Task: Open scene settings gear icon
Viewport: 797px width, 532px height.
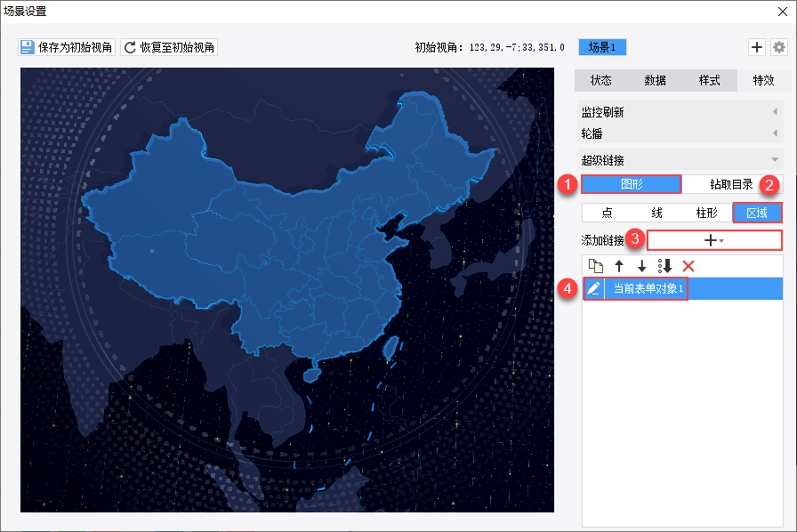Action: tap(779, 47)
